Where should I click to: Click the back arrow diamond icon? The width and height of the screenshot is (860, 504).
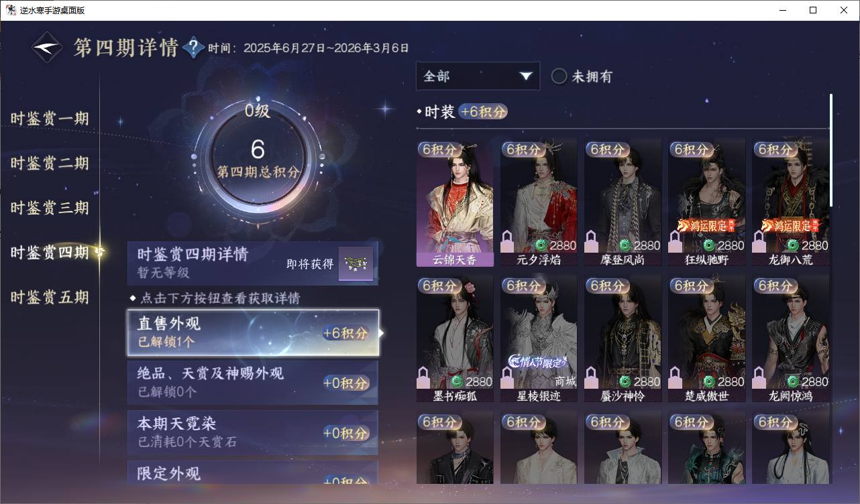pyautogui.click(x=48, y=48)
